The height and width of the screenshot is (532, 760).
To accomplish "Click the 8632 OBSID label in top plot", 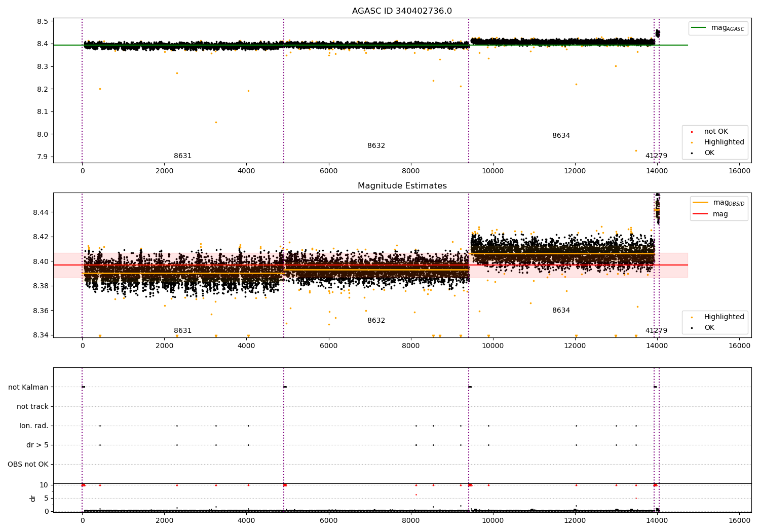I will pyautogui.click(x=376, y=146).
